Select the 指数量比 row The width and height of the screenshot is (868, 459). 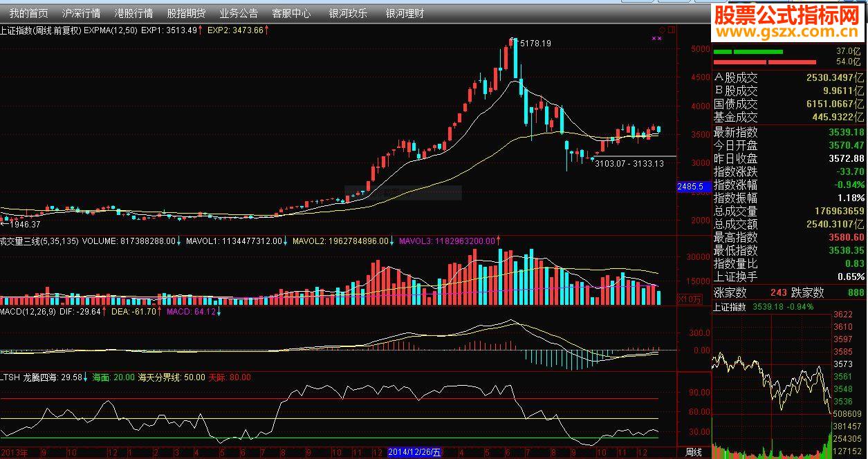click(x=789, y=263)
